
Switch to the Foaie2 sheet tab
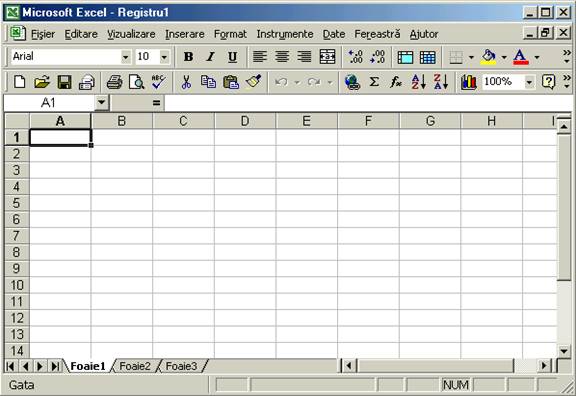(x=135, y=366)
